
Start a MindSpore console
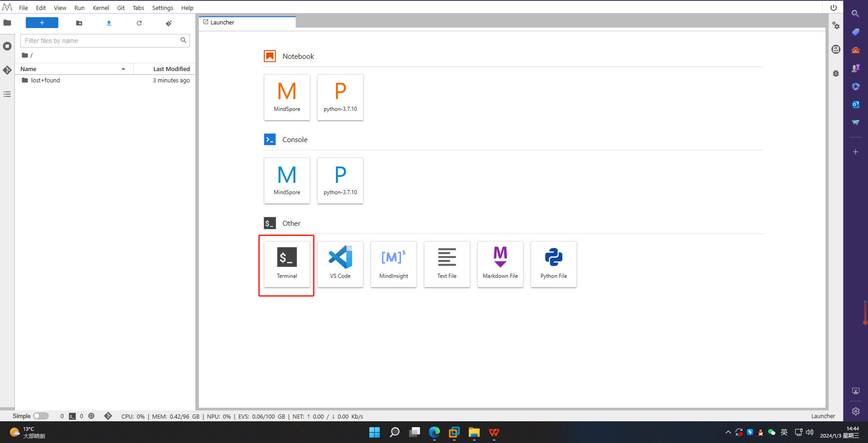[x=287, y=181]
